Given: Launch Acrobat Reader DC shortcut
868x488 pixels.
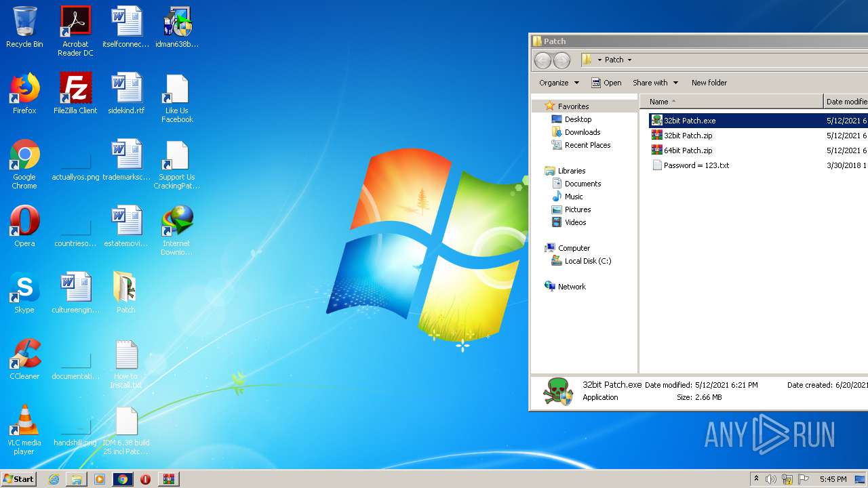Looking at the screenshot, I should (75, 31).
